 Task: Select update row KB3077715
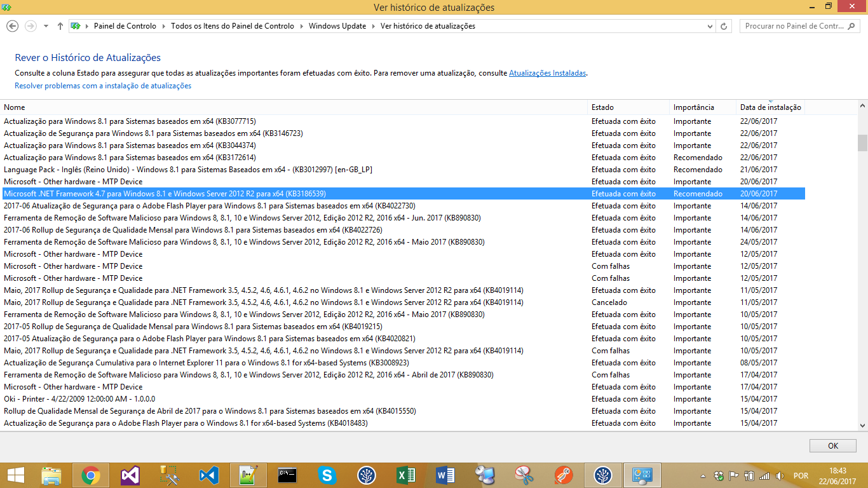pos(403,121)
